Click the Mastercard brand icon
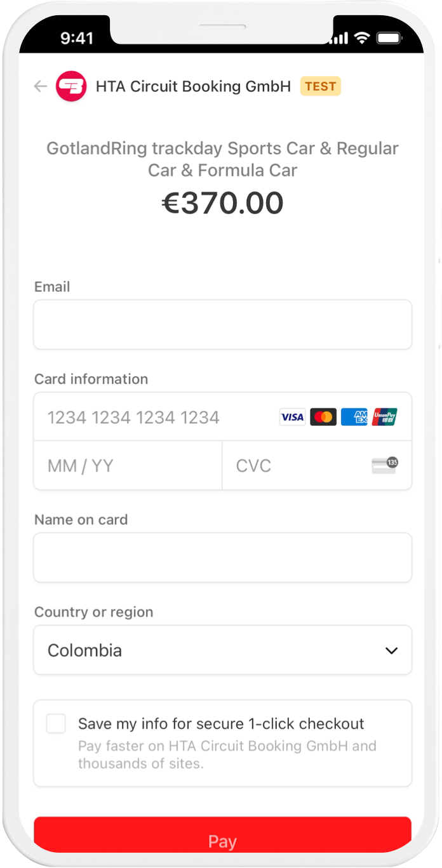442x868 pixels. pyautogui.click(x=323, y=416)
